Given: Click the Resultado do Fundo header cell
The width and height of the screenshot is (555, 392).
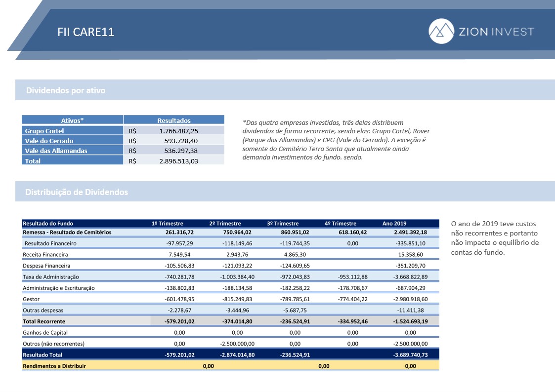Looking at the screenshot, I should pyautogui.click(x=48, y=223).
